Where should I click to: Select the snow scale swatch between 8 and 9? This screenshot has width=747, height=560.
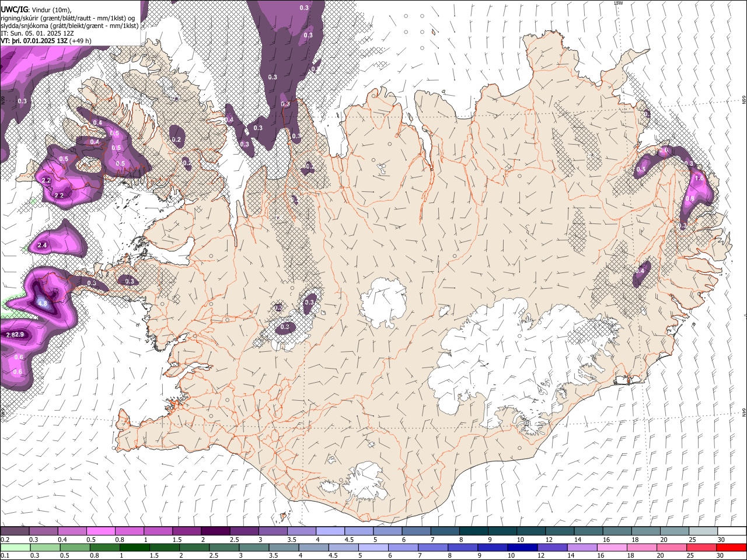(x=474, y=531)
